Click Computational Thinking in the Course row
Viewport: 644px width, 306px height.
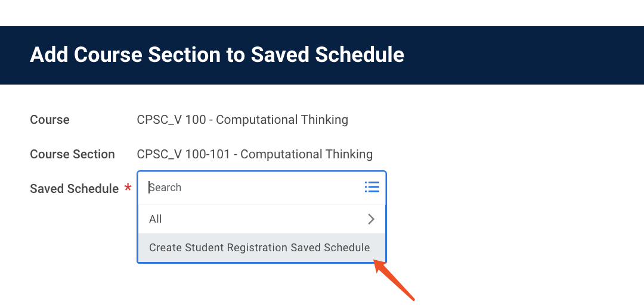click(282, 120)
